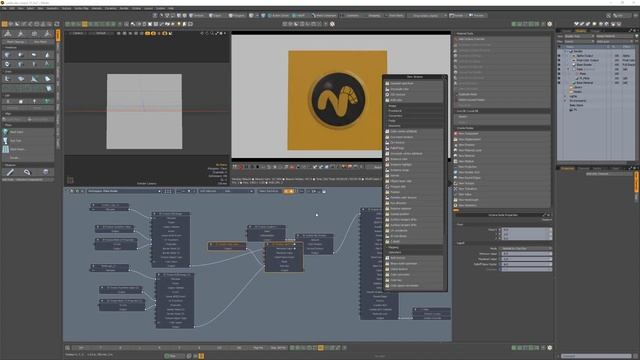The image size is (640, 360).
Task: Expand the Mapping category in popup list
Action: tap(393, 247)
